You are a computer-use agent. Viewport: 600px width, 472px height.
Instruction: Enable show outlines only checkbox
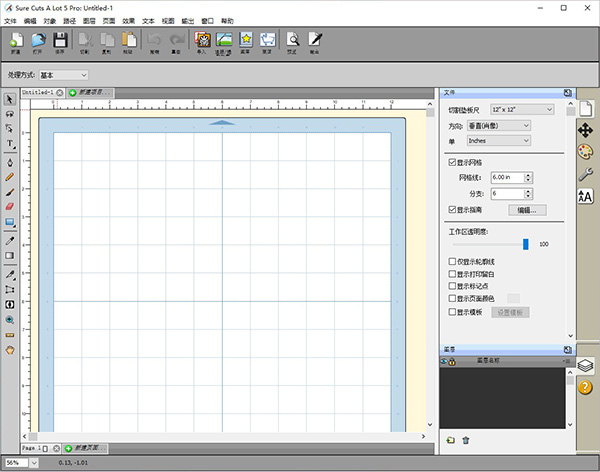(452, 261)
